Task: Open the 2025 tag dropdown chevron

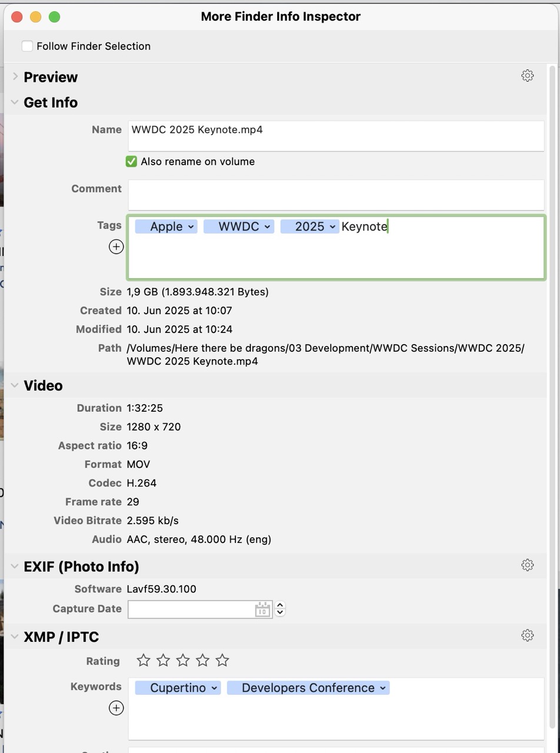Action: click(333, 226)
